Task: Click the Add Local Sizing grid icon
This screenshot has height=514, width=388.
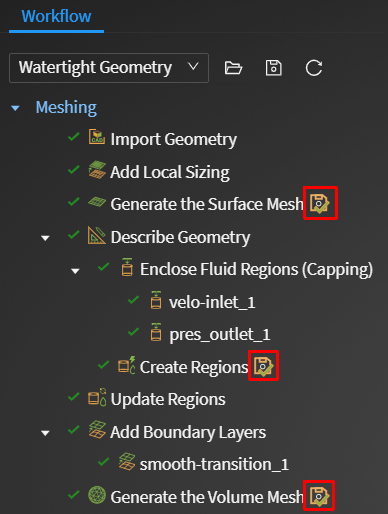Action: (x=97, y=170)
